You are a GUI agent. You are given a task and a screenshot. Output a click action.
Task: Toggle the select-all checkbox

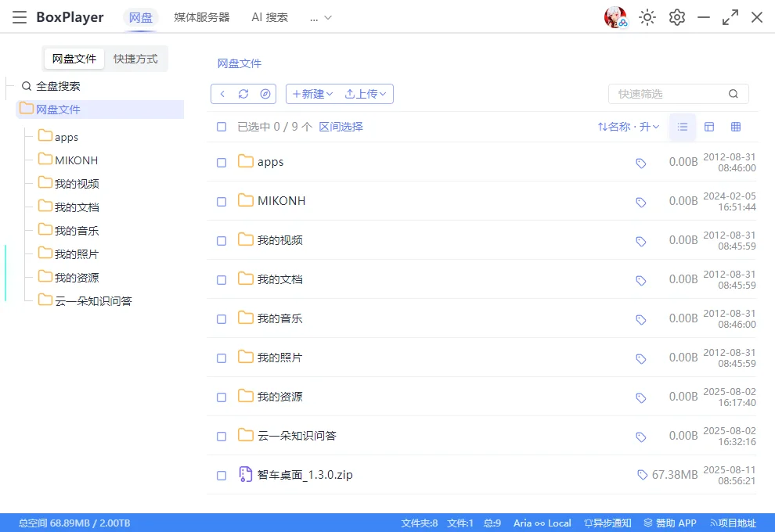point(222,127)
